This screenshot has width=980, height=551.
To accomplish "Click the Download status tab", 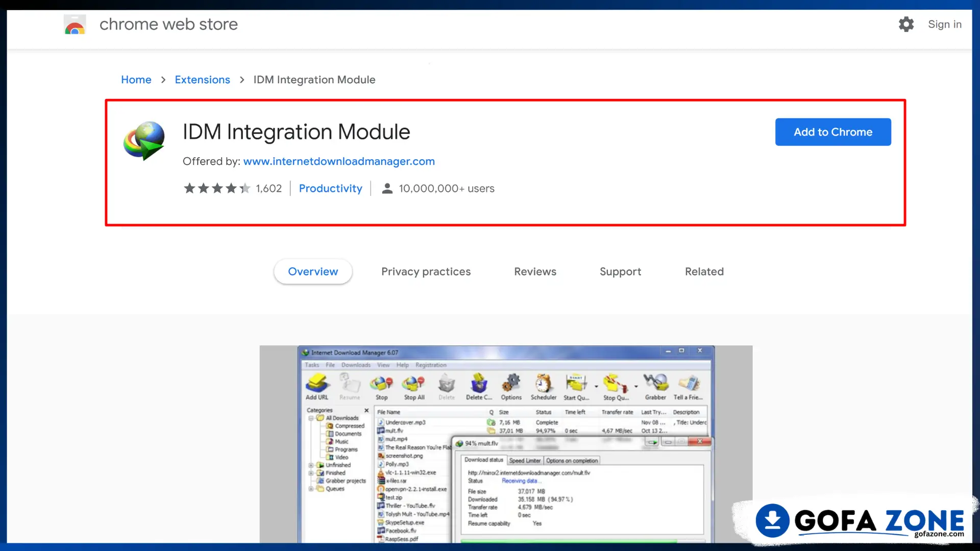I will pyautogui.click(x=483, y=460).
